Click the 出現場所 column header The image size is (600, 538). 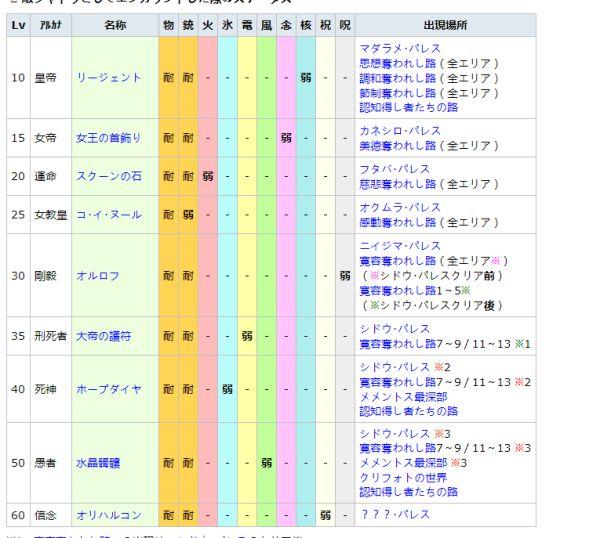point(445,25)
